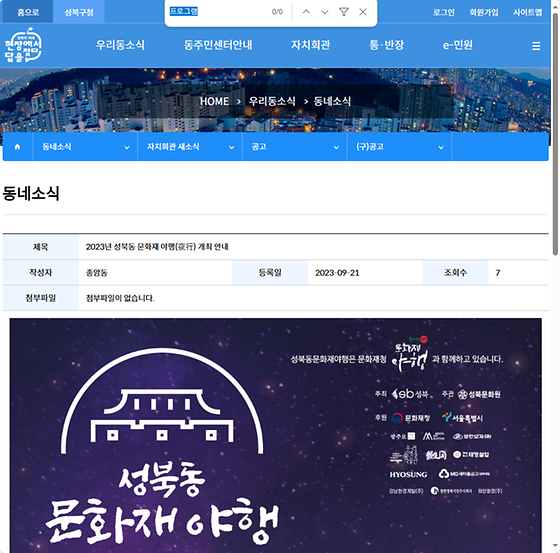560x553 pixels.
Task: Open the 사이트맵 link
Action: coord(528,13)
